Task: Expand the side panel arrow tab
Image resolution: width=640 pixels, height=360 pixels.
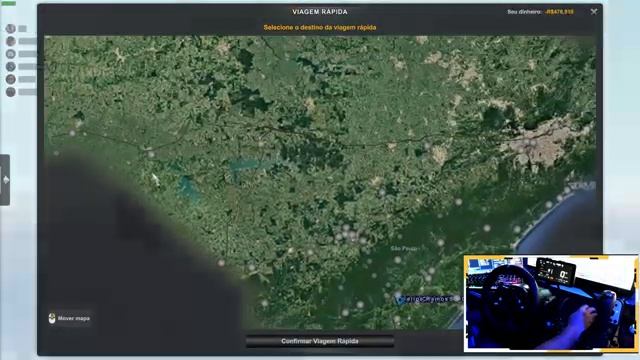Action: (5, 180)
